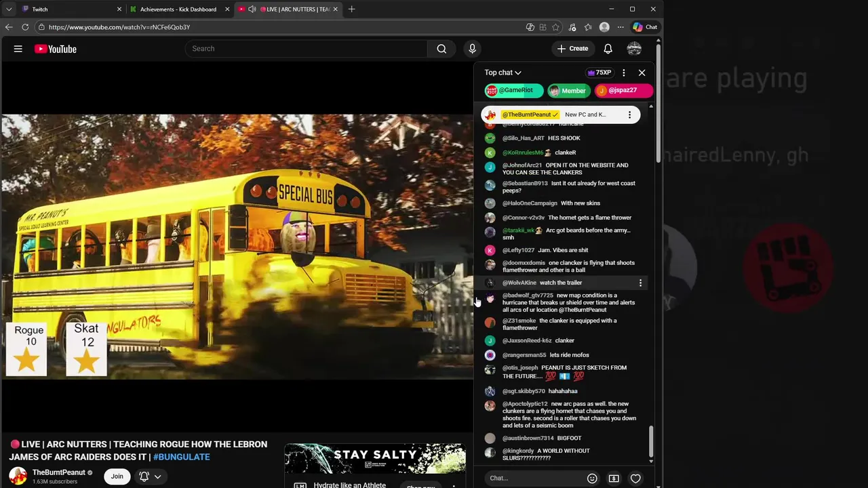Click @kingkordy username in chat
This screenshot has width=868, height=488.
click(518, 451)
